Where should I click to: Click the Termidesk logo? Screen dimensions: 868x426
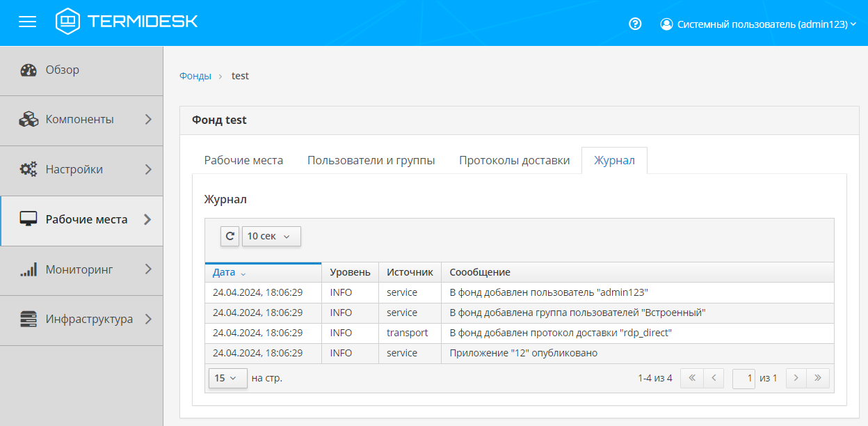pyautogui.click(x=127, y=22)
